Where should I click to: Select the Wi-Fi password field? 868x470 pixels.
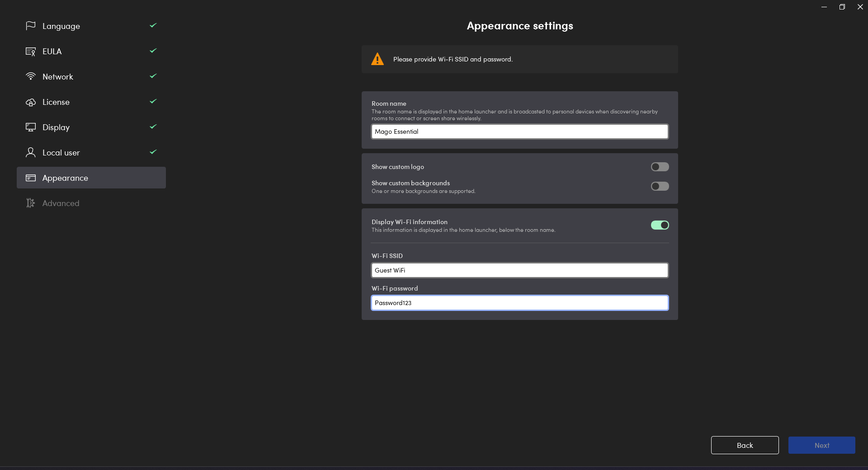pyautogui.click(x=519, y=303)
